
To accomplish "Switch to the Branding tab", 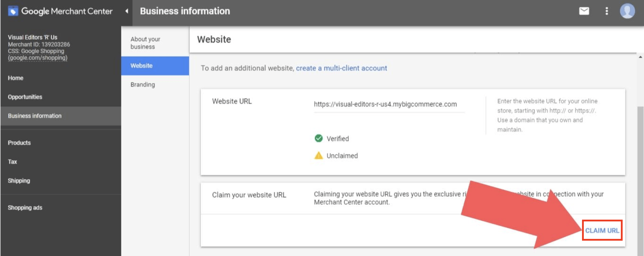I will pos(142,85).
